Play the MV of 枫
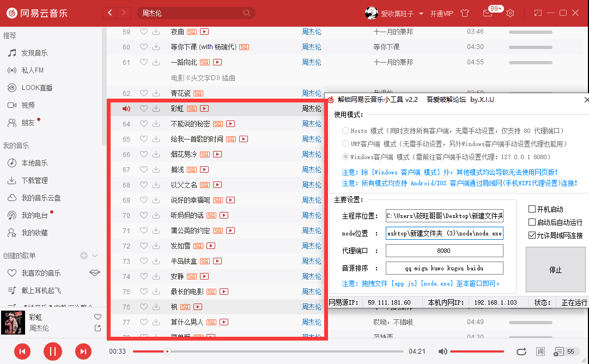The image size is (589, 364). (x=198, y=307)
